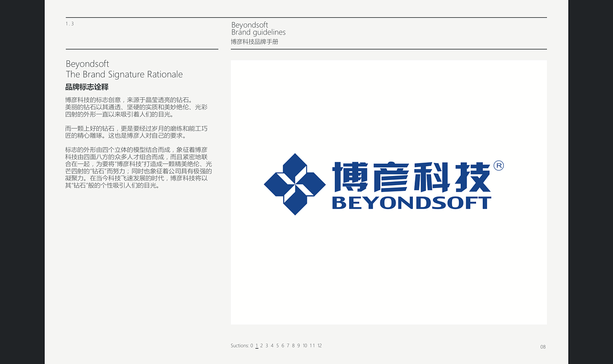Click 'Beyondsoft' in top header
This screenshot has width=613, height=364.
click(x=250, y=25)
